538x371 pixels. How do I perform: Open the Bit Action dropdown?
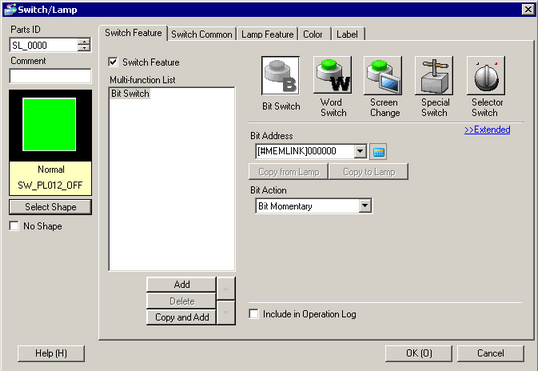click(365, 206)
